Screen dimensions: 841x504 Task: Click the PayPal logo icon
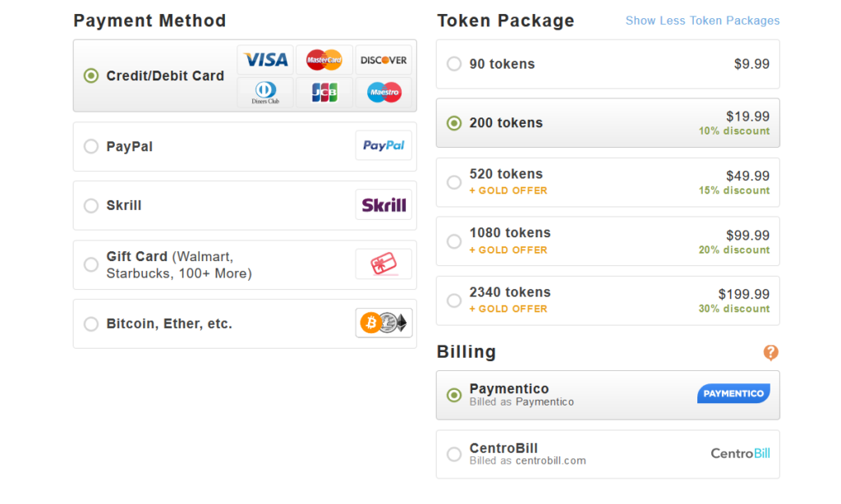(384, 145)
